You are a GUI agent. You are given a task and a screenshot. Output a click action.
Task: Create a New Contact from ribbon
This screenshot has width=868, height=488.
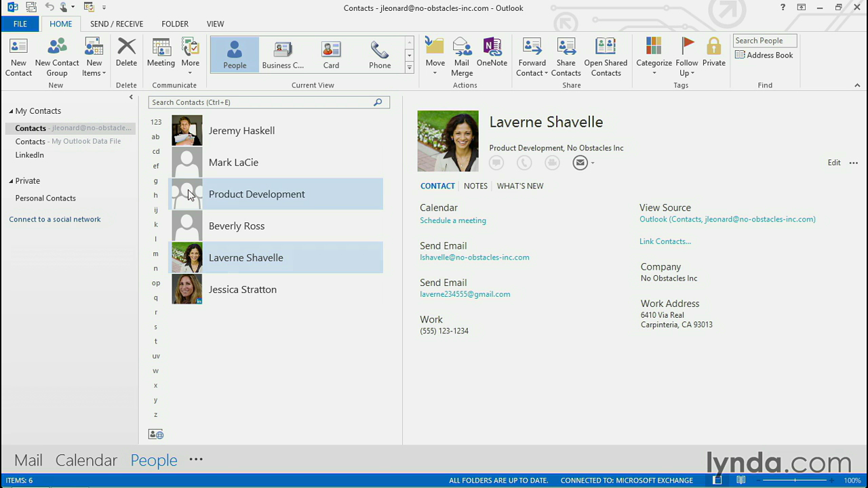pos(18,57)
